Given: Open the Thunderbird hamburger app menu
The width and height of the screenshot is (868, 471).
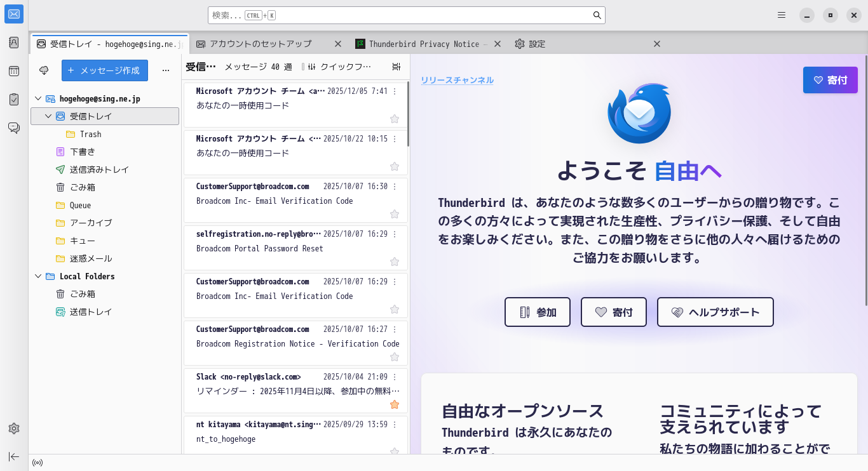Looking at the screenshot, I should point(782,15).
